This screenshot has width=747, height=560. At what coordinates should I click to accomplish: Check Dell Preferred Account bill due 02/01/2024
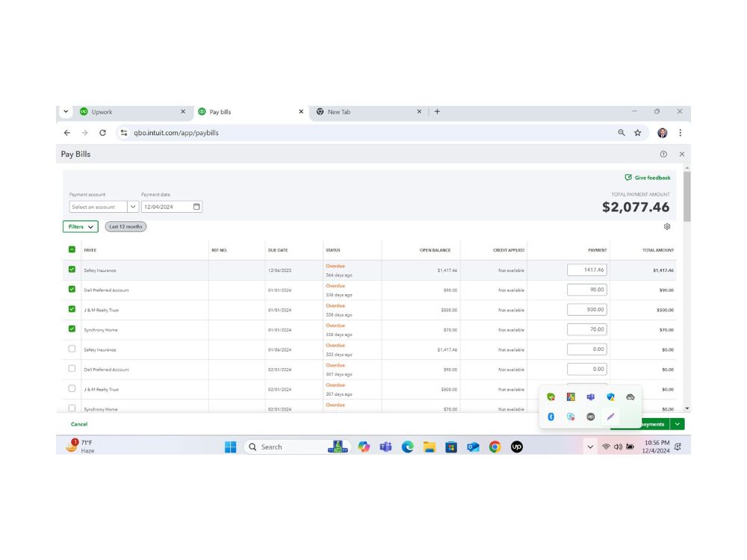tap(72, 369)
